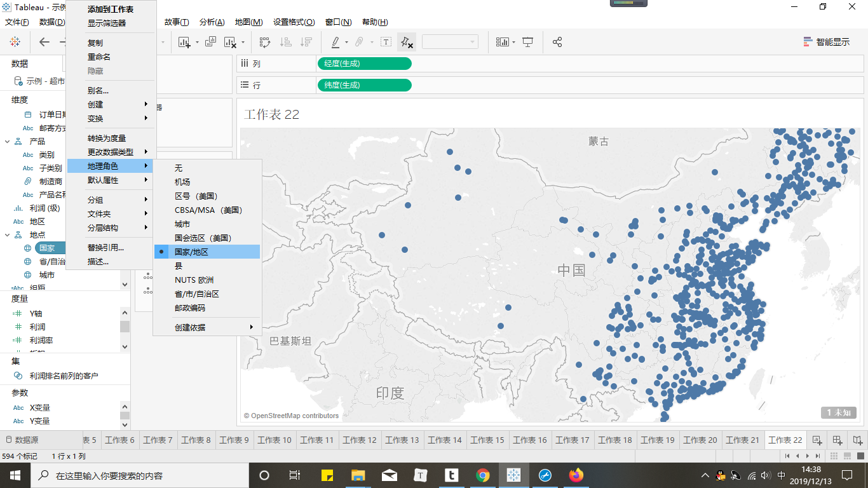Screen dimensions: 868x488
Task: Open presentation mode from the toolbar
Action: coord(527,42)
